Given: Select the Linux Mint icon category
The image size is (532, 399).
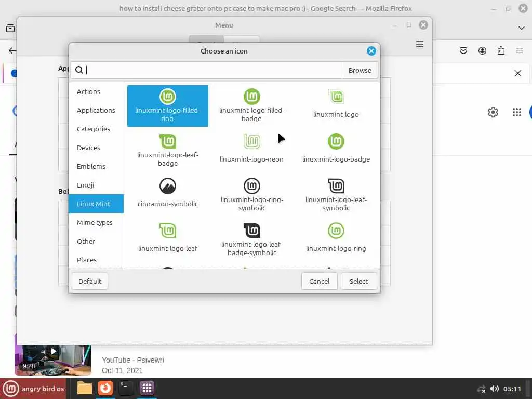Looking at the screenshot, I should pyautogui.click(x=96, y=204).
